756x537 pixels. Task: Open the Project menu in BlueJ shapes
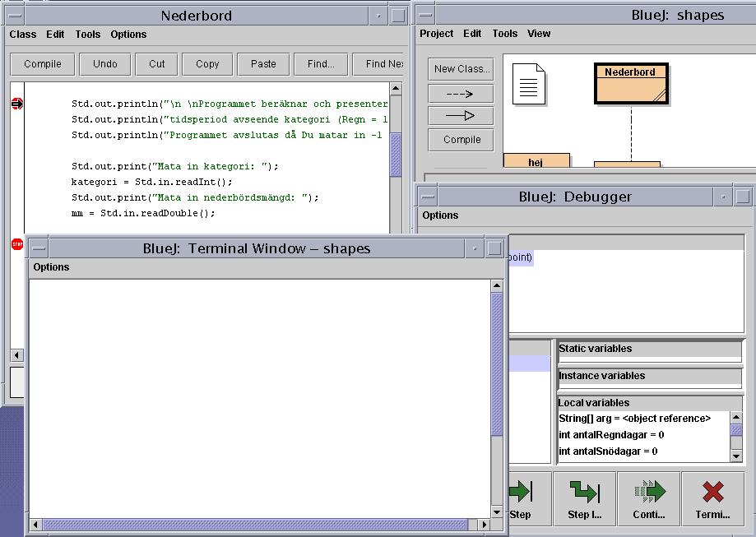click(x=436, y=33)
